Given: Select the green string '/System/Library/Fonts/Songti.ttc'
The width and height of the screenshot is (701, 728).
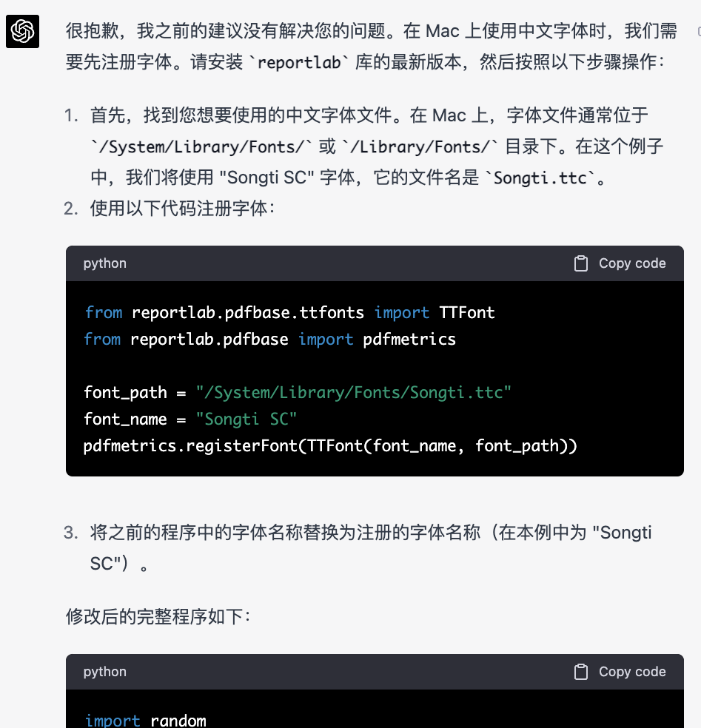Looking at the screenshot, I should click(x=354, y=392).
